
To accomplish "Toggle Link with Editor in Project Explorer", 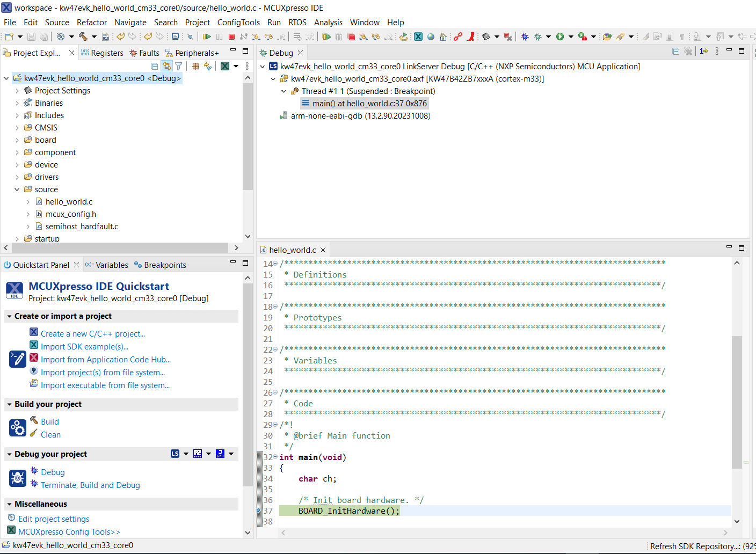I will coord(167,66).
